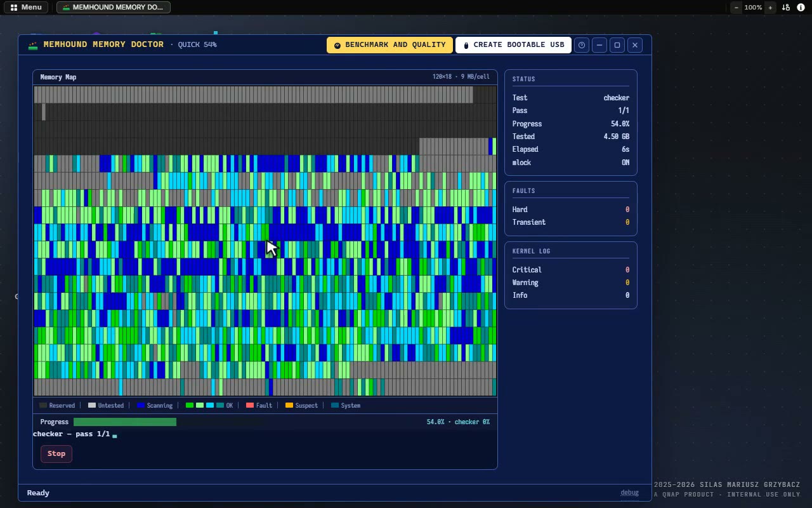Screen dimensions: 812x508
Task: Click the Elapsed value '6s'
Action: 625,149
